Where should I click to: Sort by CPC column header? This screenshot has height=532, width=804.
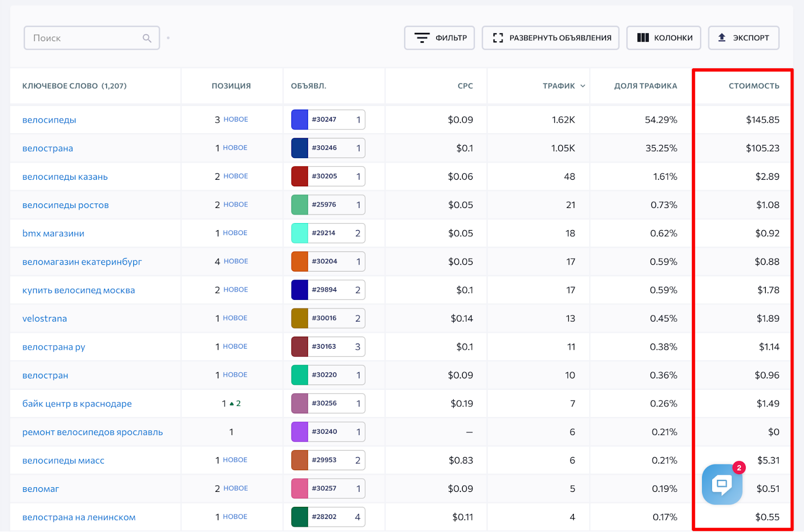[465, 86]
